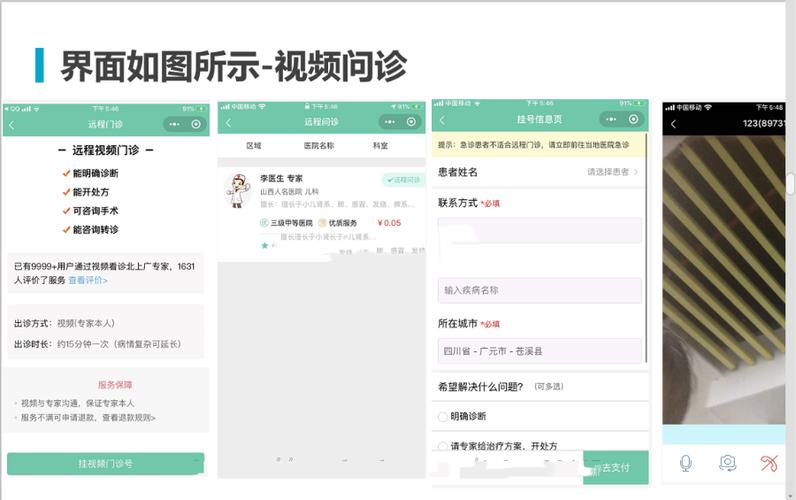This screenshot has height=500, width=796.
Task: Tap the microphone icon in video call
Action: tap(685, 463)
